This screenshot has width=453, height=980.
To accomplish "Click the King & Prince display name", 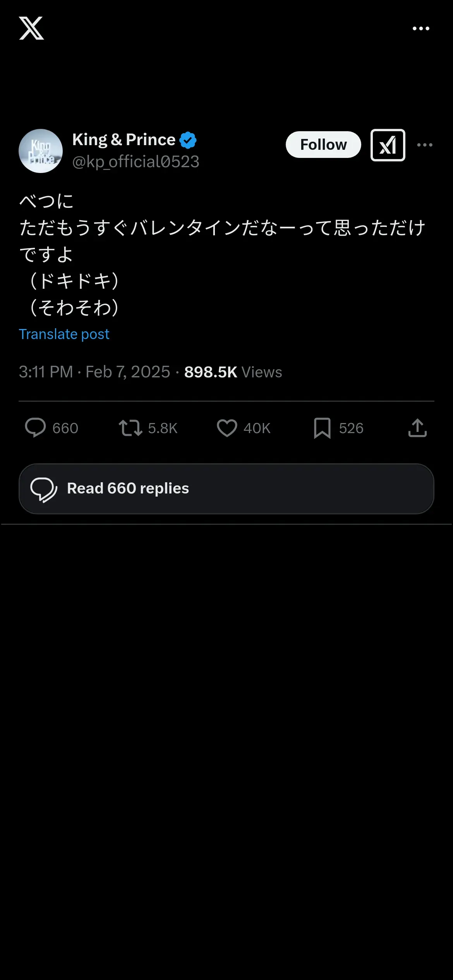I will click(124, 140).
